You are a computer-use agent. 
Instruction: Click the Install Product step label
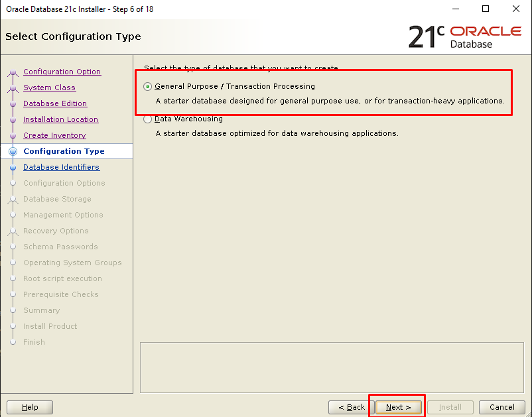50,326
